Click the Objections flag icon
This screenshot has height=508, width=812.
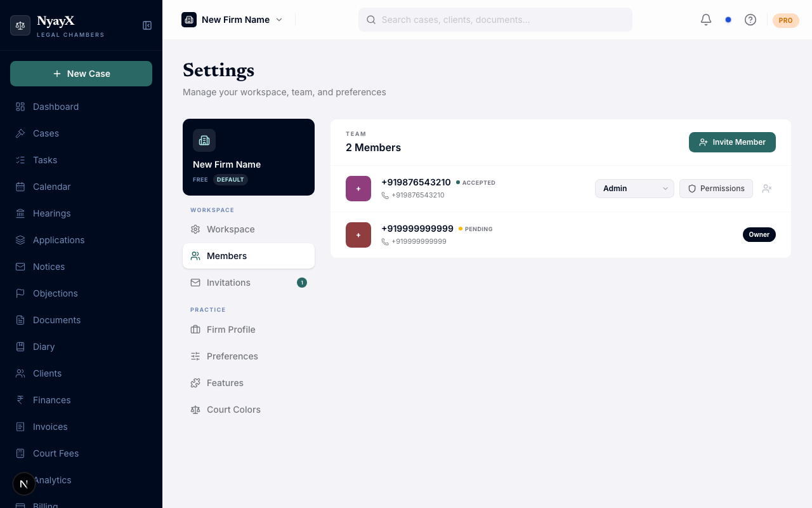20,293
